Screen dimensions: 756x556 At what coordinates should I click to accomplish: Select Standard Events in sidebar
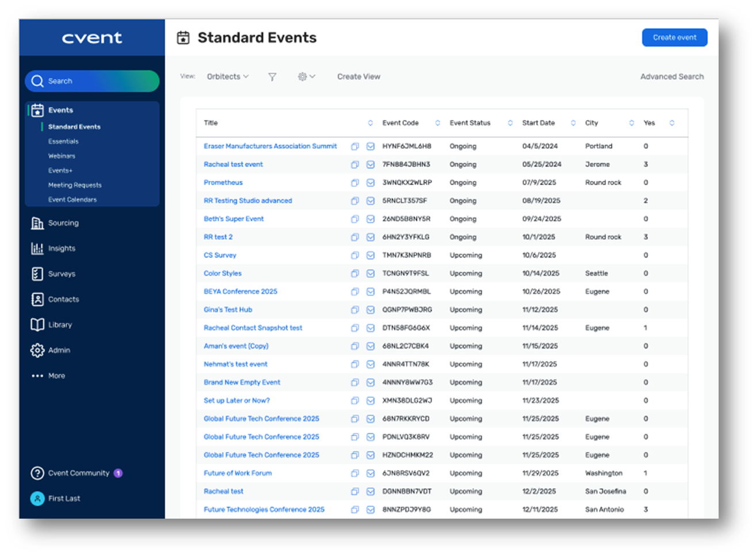coord(74,126)
